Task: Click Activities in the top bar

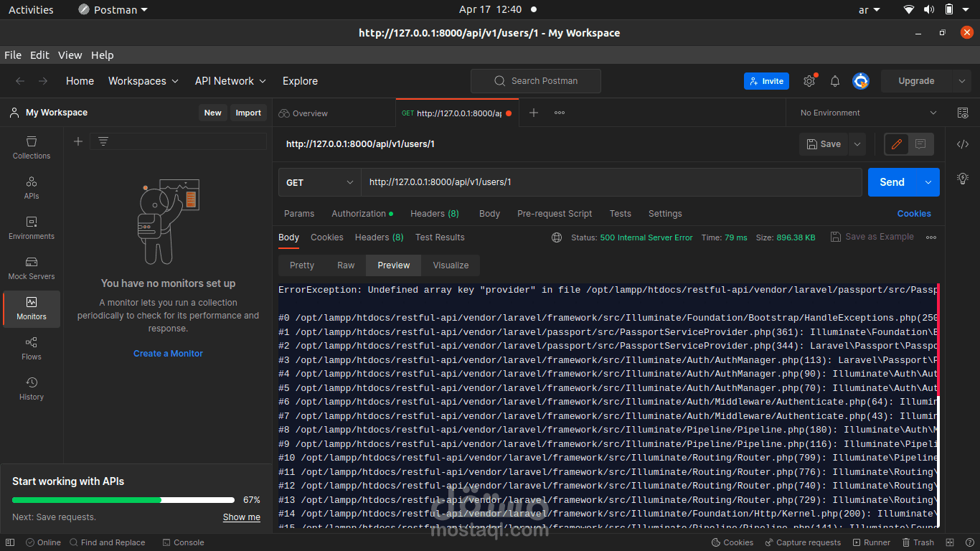Action: (x=31, y=9)
